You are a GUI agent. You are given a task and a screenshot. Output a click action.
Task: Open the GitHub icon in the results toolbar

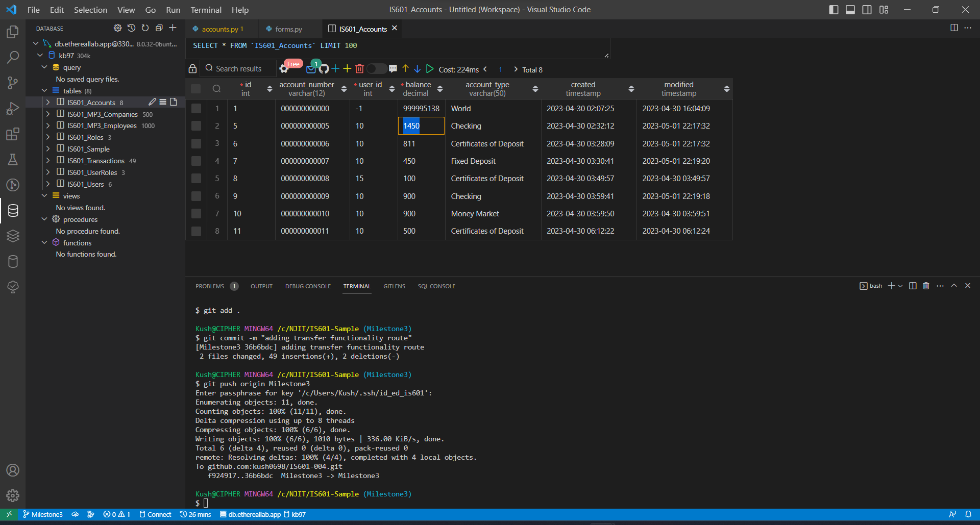pos(323,69)
